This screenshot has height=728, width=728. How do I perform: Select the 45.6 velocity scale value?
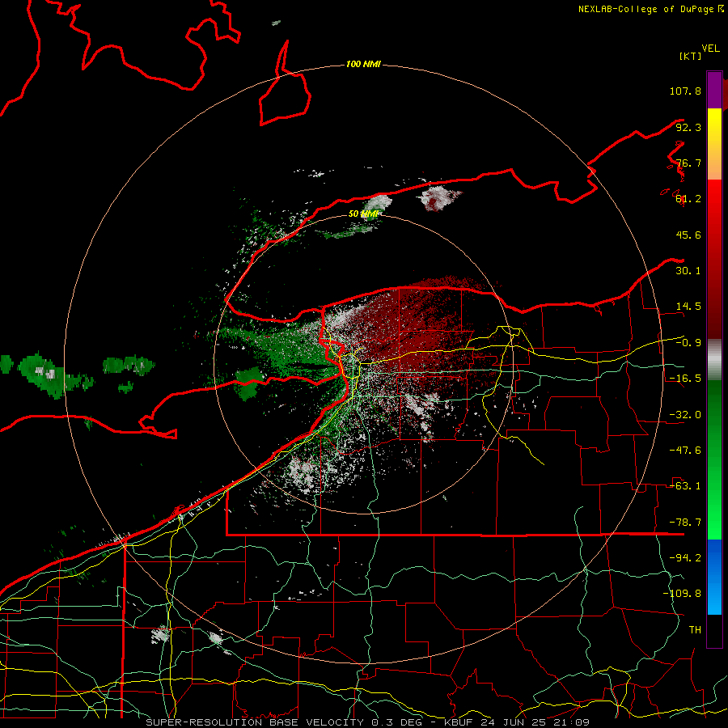point(688,235)
